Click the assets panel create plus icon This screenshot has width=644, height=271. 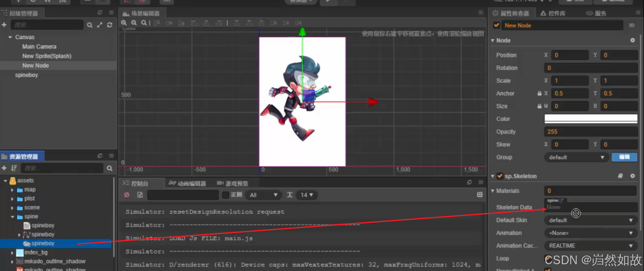[x=4, y=168]
